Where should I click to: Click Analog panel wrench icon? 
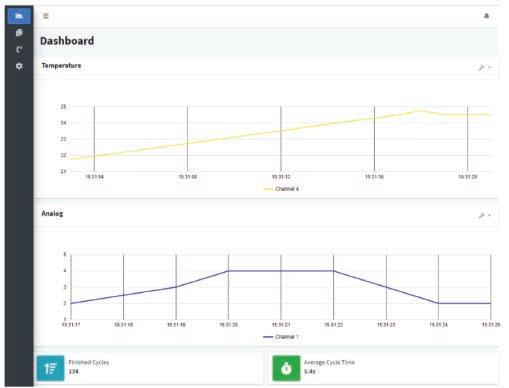[481, 215]
